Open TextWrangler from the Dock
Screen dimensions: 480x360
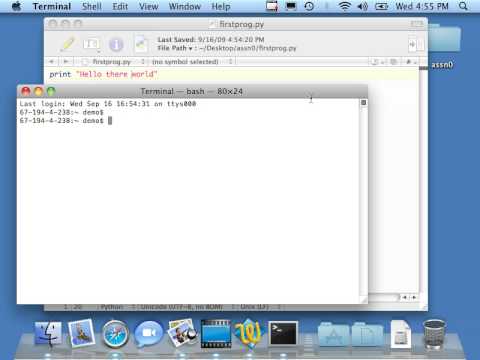pos(249,333)
